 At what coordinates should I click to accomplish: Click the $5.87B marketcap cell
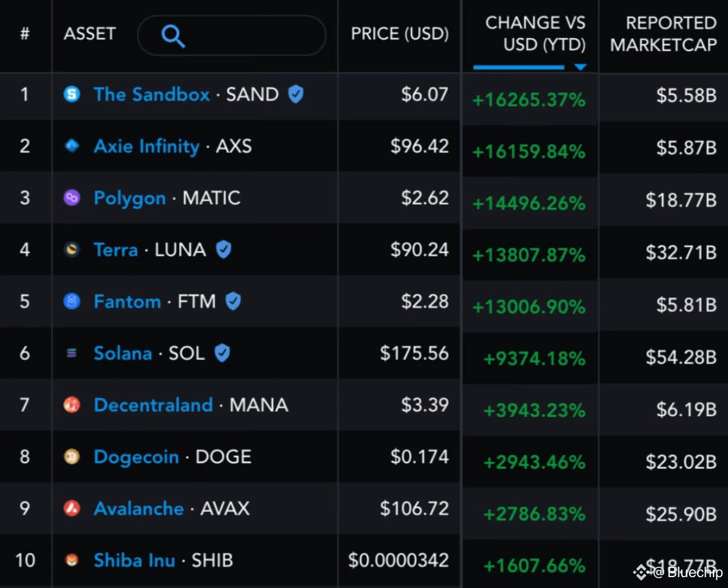[x=686, y=147]
